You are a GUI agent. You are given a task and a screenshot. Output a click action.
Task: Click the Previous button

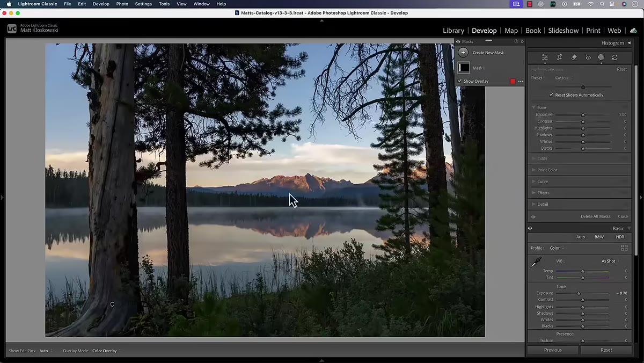(553, 350)
